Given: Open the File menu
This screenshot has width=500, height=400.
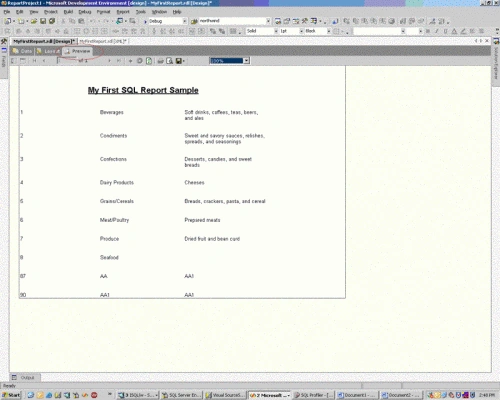Looking at the screenshot, I should point(7,12).
